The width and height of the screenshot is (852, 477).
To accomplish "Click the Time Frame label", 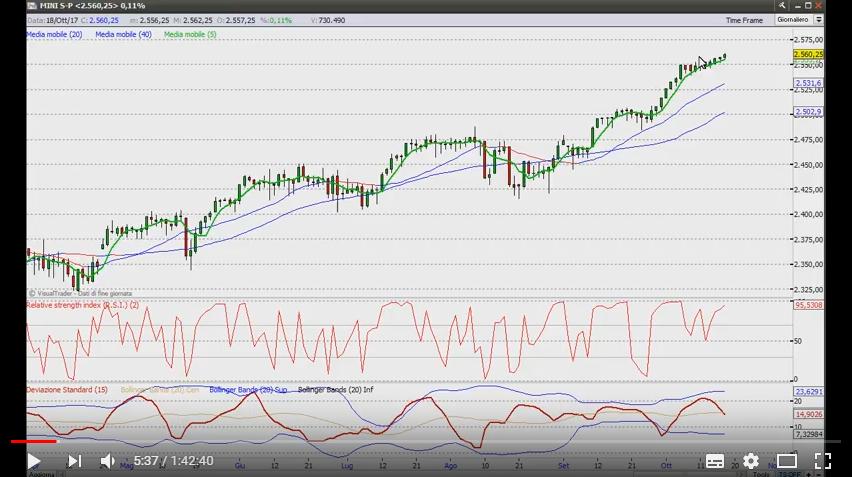I will point(744,20).
